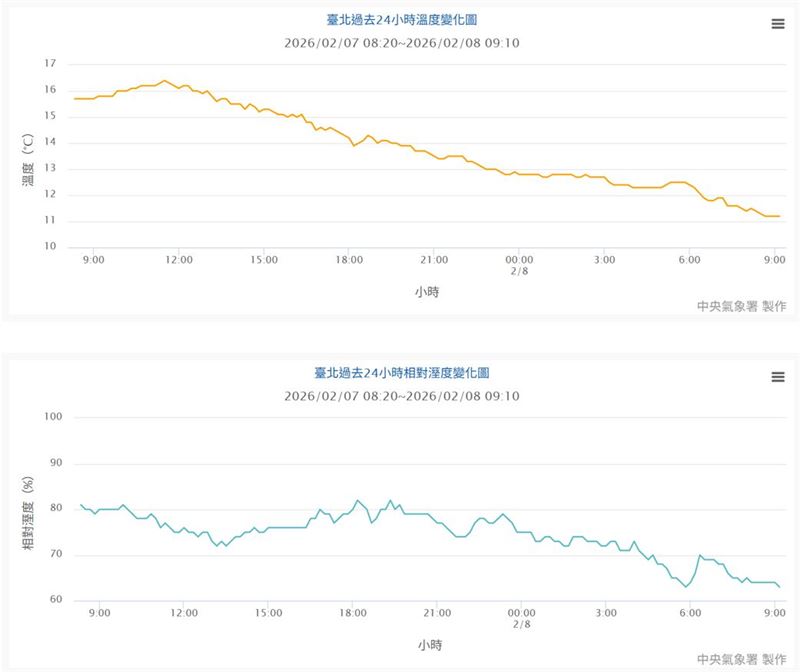Click the 2/8 date label under temperature chart

518,272
